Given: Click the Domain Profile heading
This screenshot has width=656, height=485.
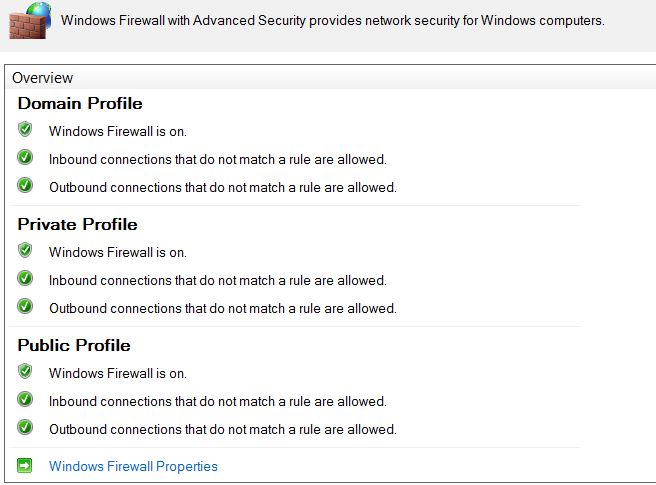Looking at the screenshot, I should (80, 103).
